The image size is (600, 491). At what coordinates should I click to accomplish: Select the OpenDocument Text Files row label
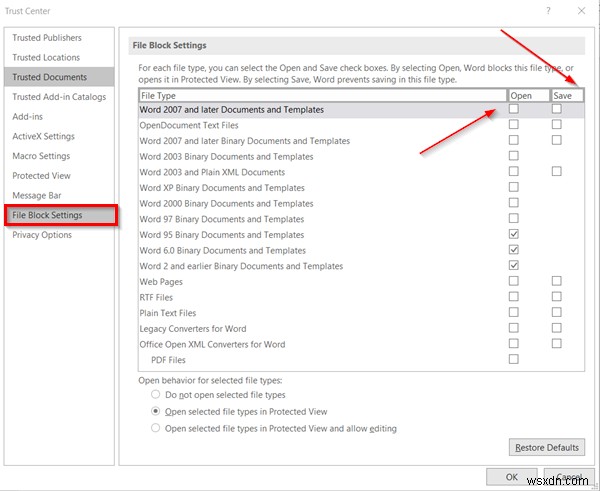tap(189, 125)
